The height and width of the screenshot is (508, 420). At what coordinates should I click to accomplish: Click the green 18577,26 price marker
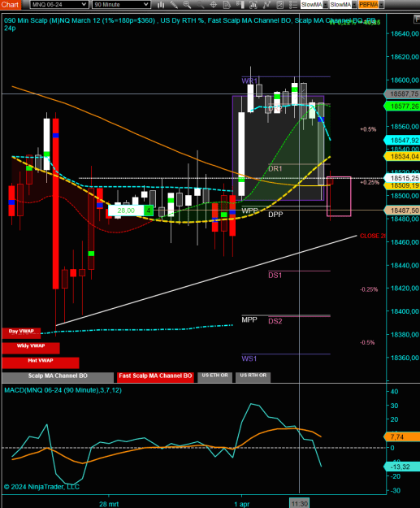point(402,106)
